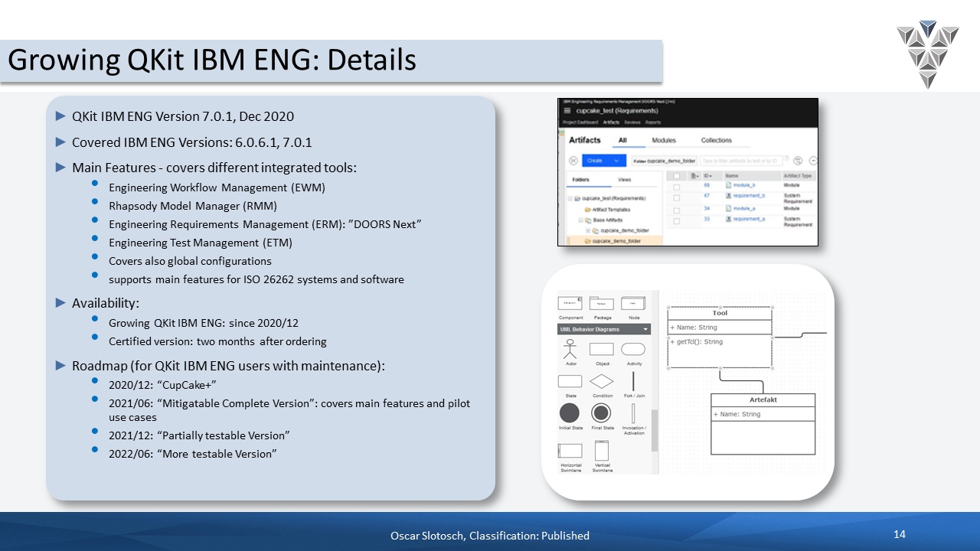Pick the Object rectangle shape

pyautogui.click(x=602, y=349)
